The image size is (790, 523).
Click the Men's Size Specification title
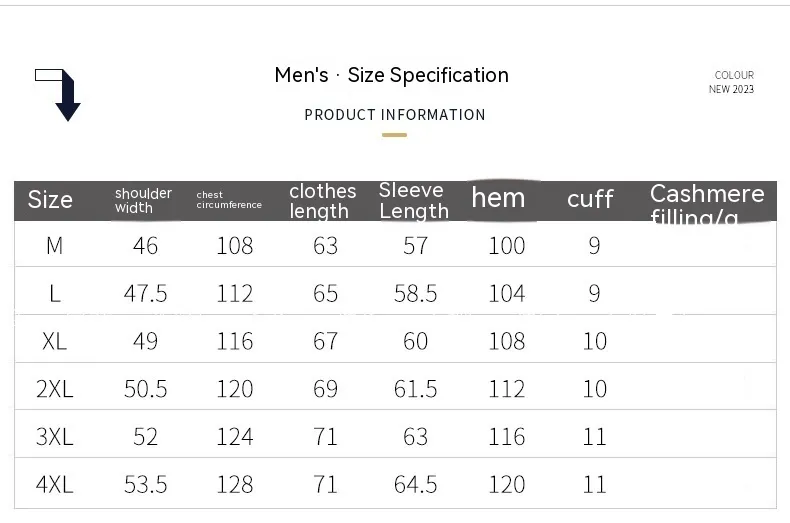(x=391, y=75)
